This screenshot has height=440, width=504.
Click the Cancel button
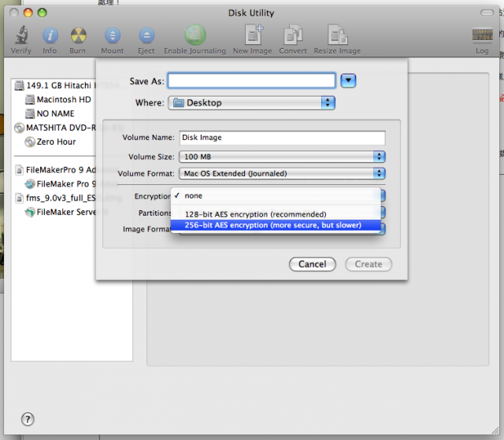(313, 264)
